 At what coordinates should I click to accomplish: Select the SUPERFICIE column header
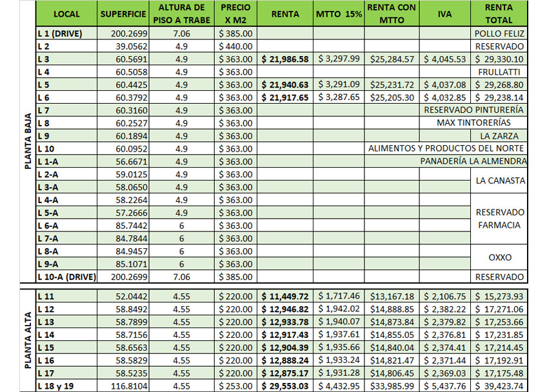pos(123,14)
